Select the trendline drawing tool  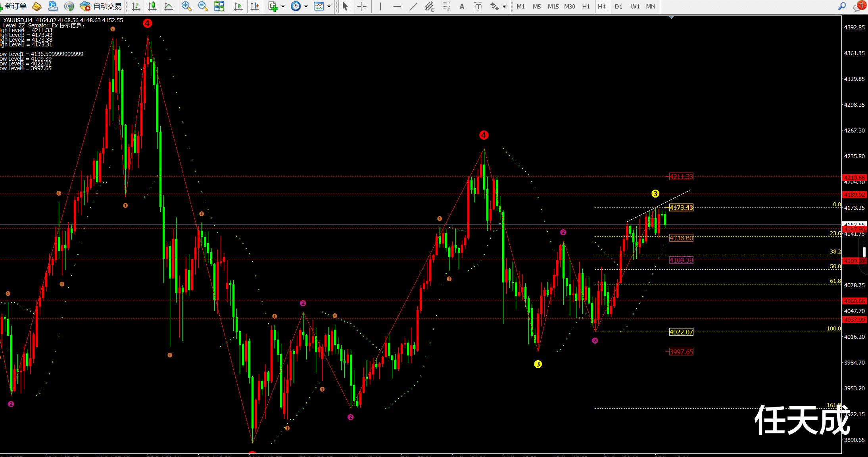click(413, 6)
